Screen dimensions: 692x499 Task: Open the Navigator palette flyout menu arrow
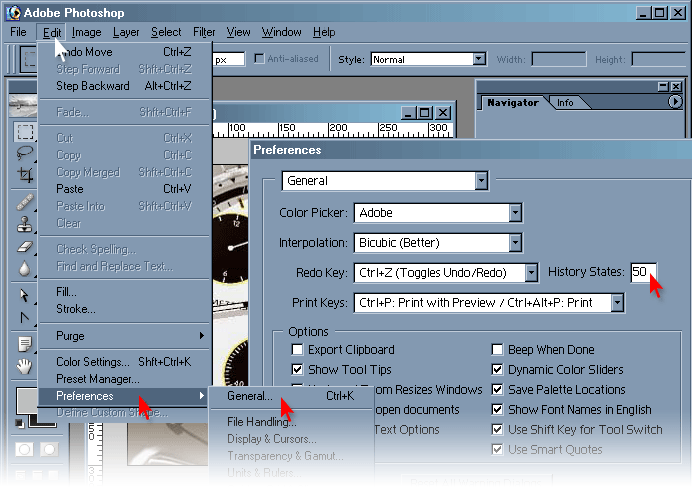coord(675,102)
